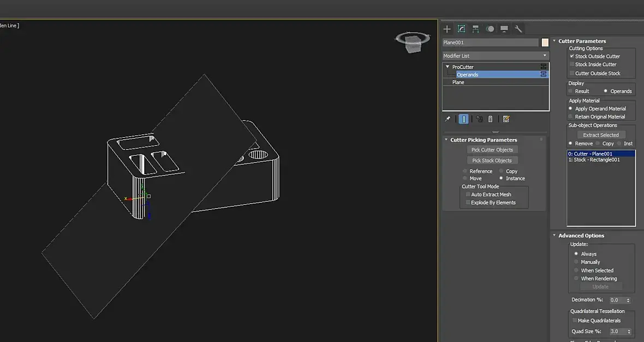Toggle ProCutter modifier enable icon
Image resolution: width=644 pixels, height=342 pixels.
[x=544, y=67]
